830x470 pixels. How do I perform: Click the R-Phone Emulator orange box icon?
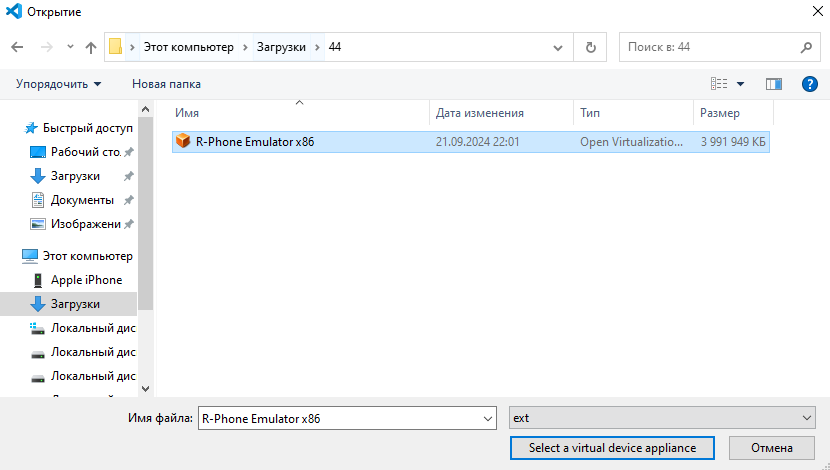pyautogui.click(x=183, y=141)
